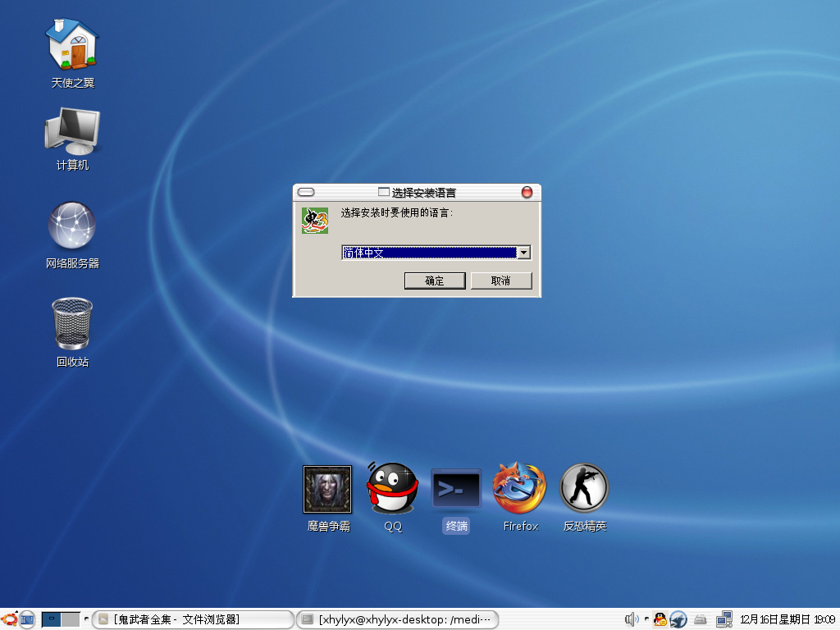840x630 pixels.
Task: Click the date and time clock
Action: coord(787,620)
